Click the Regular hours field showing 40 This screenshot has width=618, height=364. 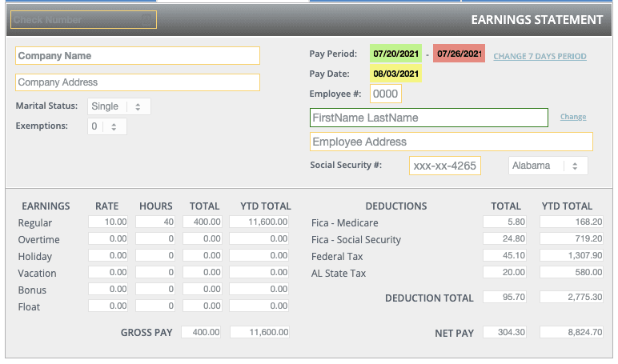155,222
